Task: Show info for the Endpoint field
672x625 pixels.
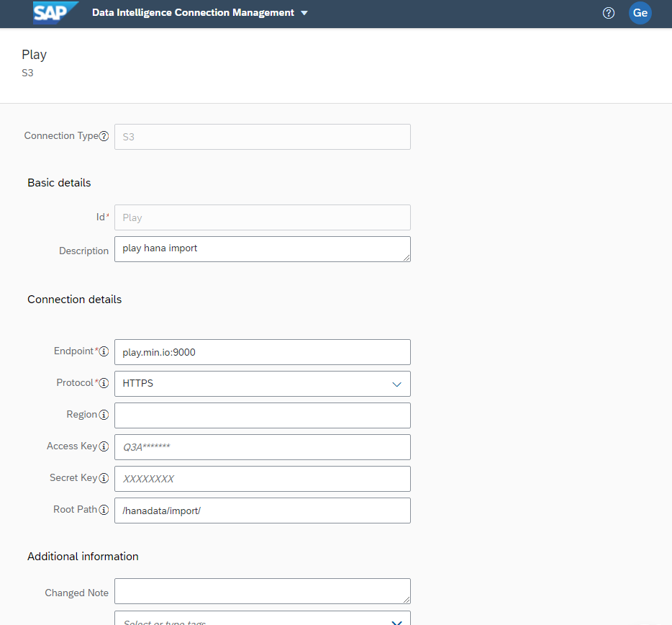Action: click(x=104, y=351)
